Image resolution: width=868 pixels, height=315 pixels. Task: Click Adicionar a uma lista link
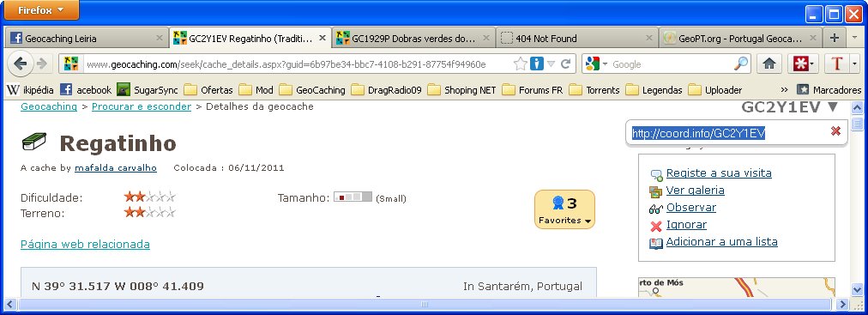point(722,242)
